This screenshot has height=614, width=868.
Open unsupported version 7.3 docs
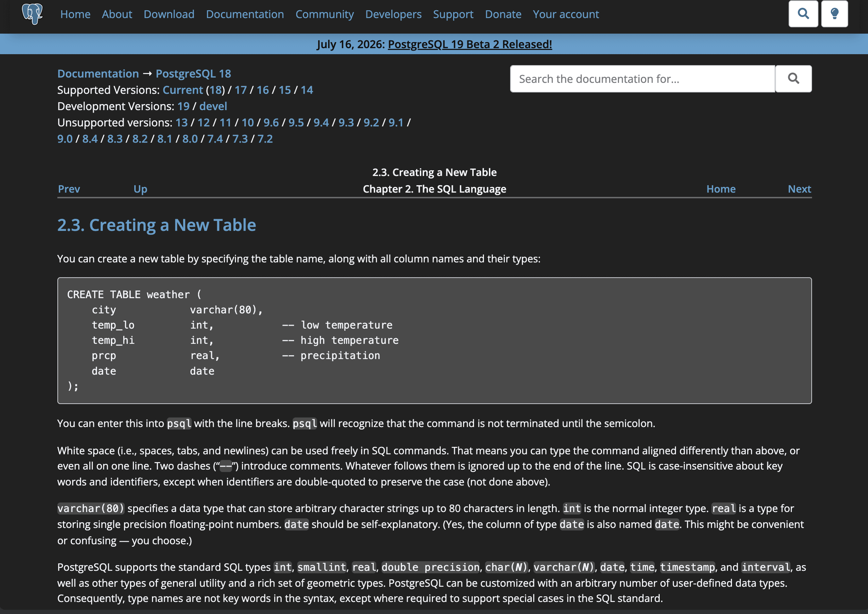pyautogui.click(x=240, y=139)
